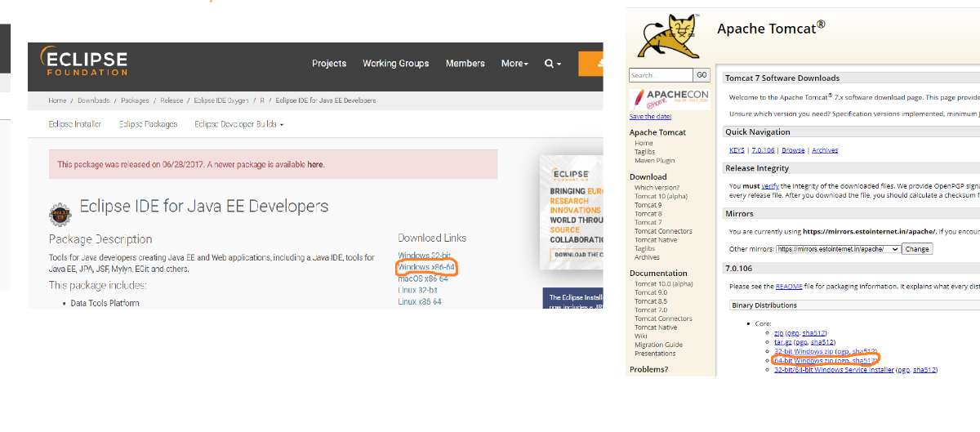This screenshot has width=980, height=432.
Task: Open Presentations in Tomcat sidebar
Action: pos(655,354)
